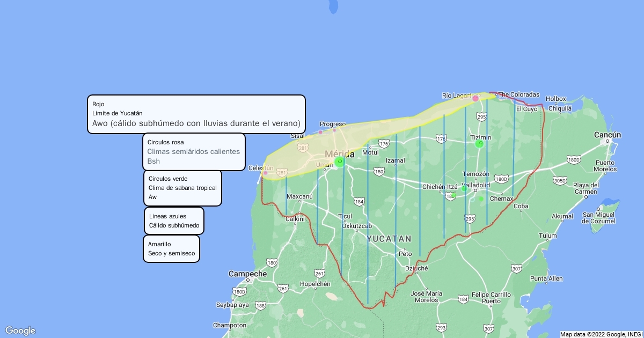The image size is (644, 338).
Task: Click the 176 highway shield east of Motul
Action: point(384,143)
